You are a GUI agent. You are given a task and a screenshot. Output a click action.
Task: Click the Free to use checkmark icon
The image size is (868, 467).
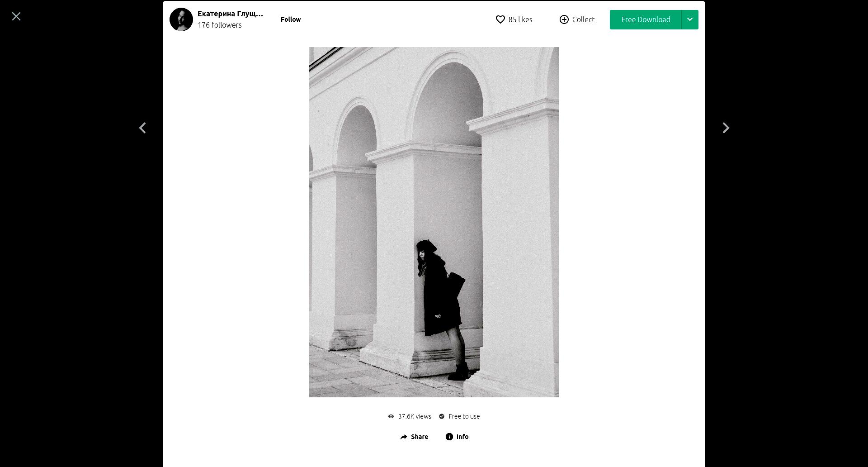tap(442, 416)
